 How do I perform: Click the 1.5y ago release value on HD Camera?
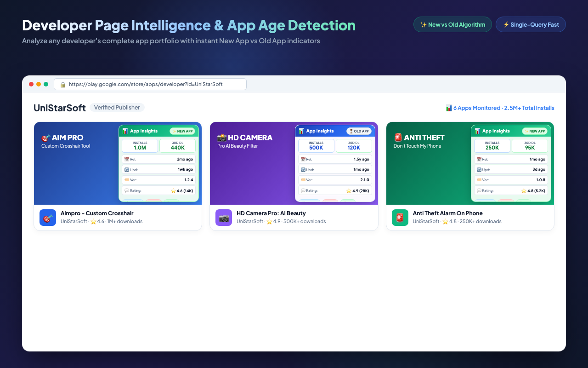point(361,159)
